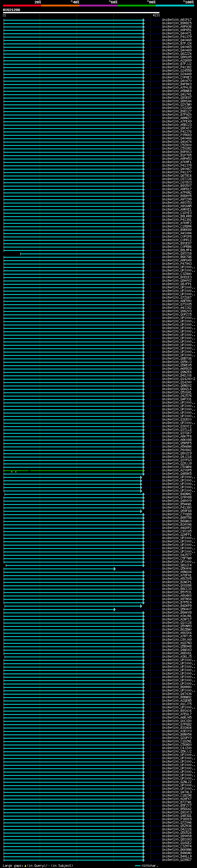Click the red 20% identity color band
Screen dimensions: 197x868
coord(22,6)
